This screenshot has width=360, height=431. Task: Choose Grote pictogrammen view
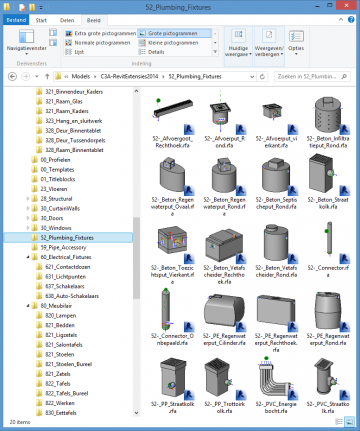pyautogui.click(x=174, y=33)
